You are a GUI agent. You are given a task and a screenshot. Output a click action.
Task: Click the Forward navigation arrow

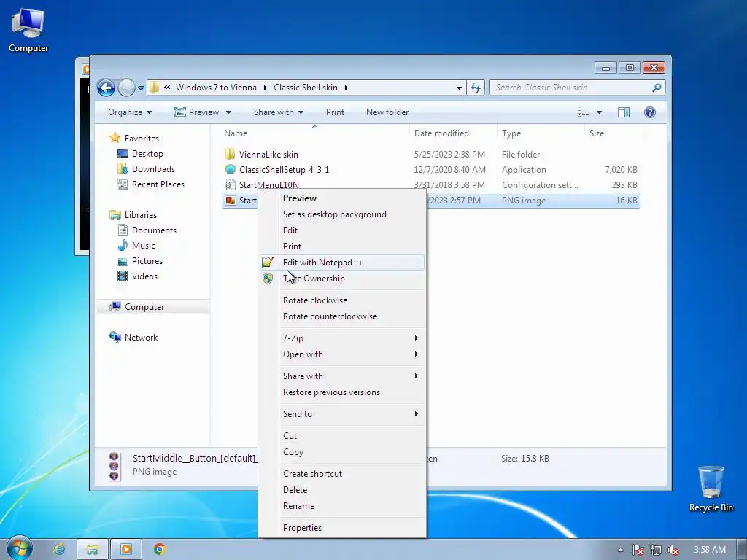[126, 87]
